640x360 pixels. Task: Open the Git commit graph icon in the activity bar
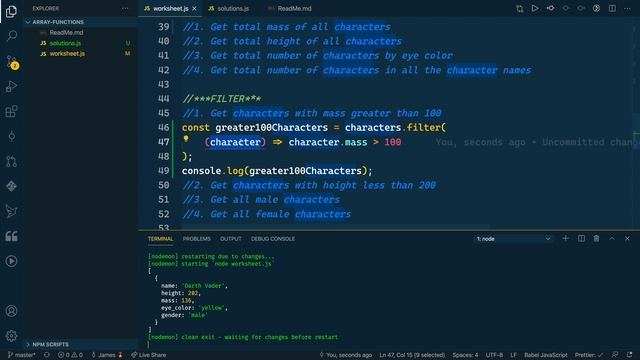click(x=11, y=136)
